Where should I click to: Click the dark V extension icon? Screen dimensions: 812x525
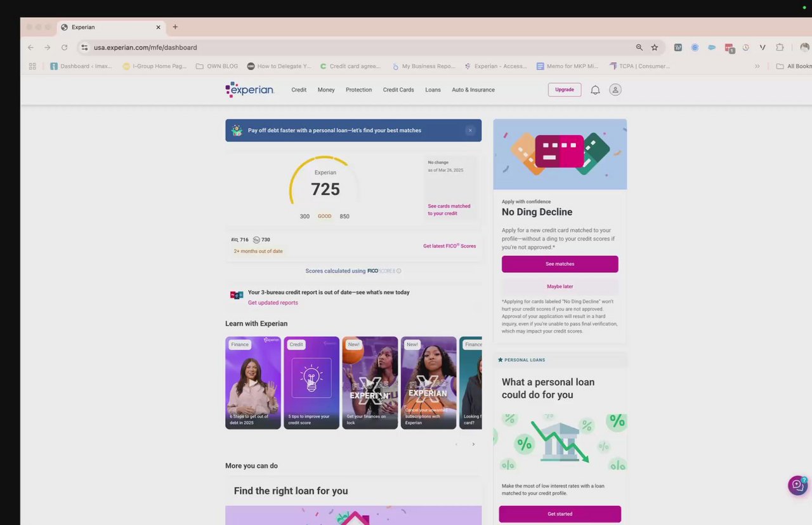[763, 48]
